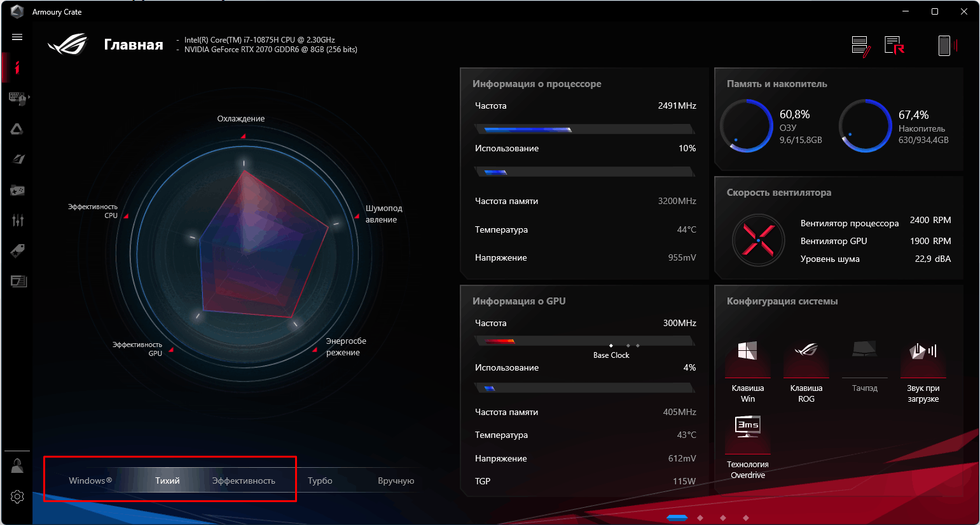Click CPU Частота progress bar

584,130
